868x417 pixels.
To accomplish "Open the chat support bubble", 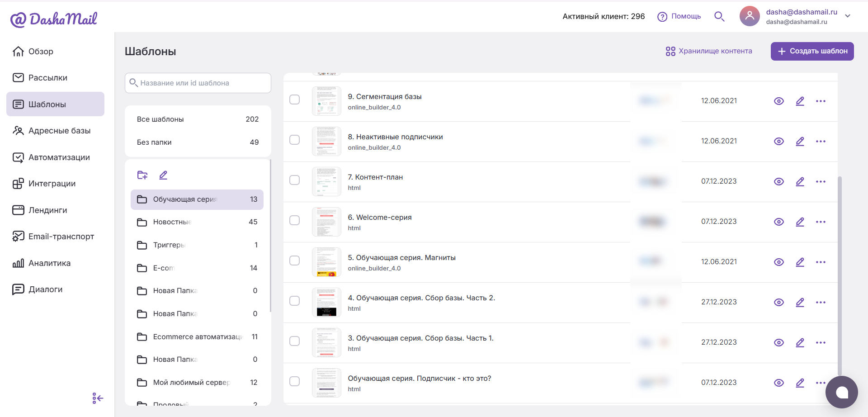I will click(841, 392).
